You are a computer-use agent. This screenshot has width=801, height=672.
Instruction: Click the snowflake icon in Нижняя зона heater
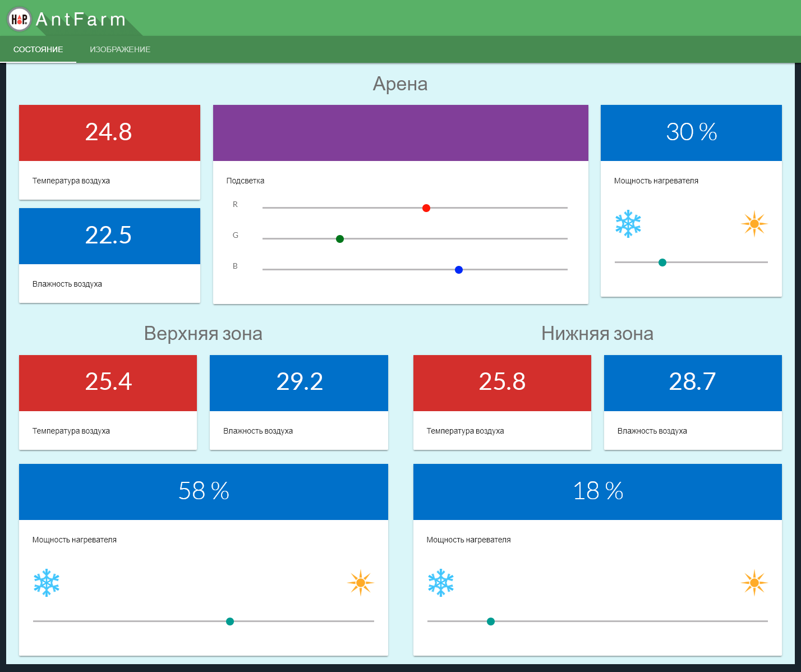pyautogui.click(x=441, y=583)
